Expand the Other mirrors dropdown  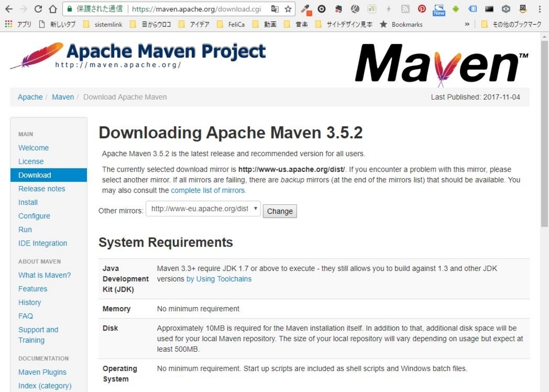[203, 209]
